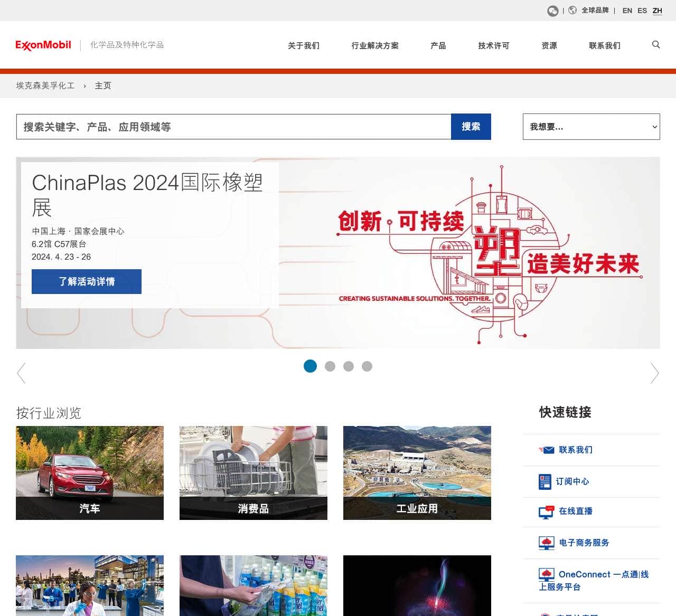Open the 全球品牌 globe icon
The height and width of the screenshot is (616, 676).
(572, 11)
